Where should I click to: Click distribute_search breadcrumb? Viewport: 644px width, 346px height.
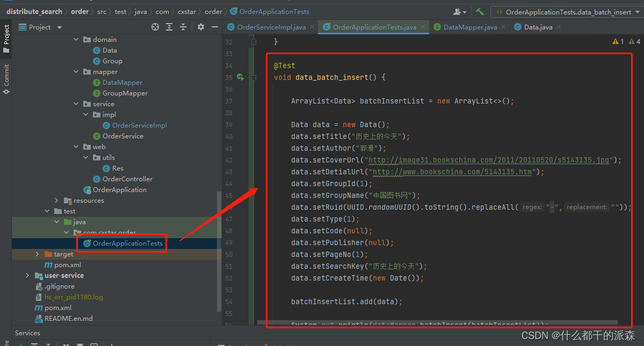34,11
